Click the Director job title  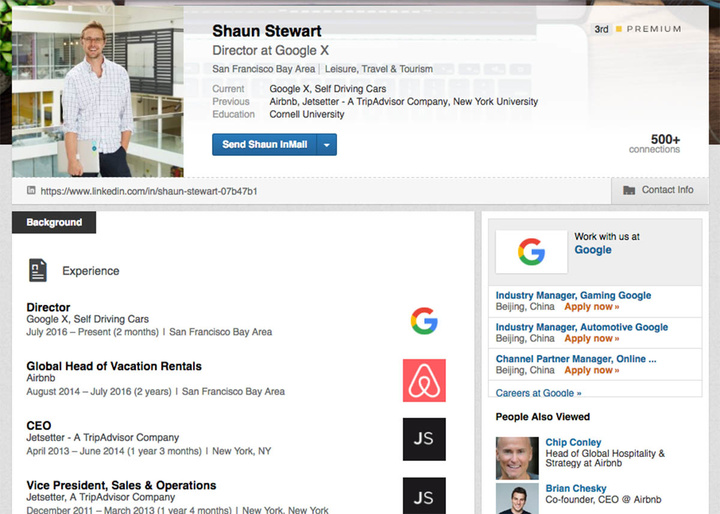(48, 307)
